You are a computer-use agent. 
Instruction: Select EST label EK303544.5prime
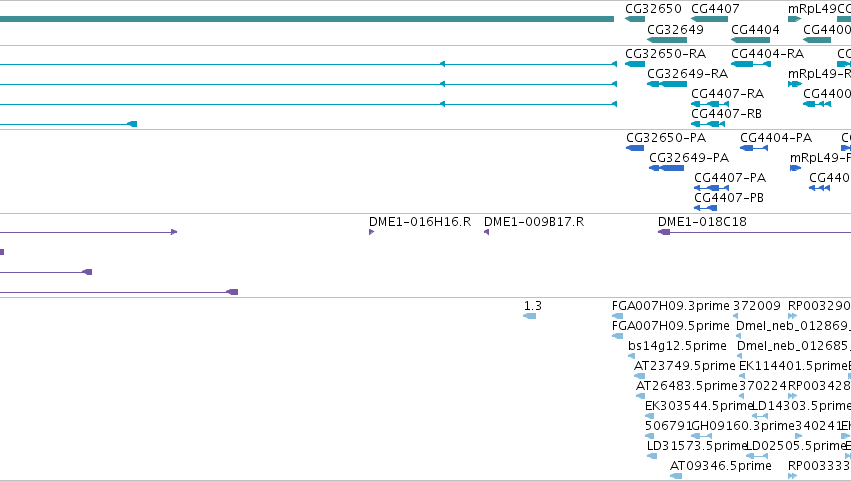tap(699, 407)
